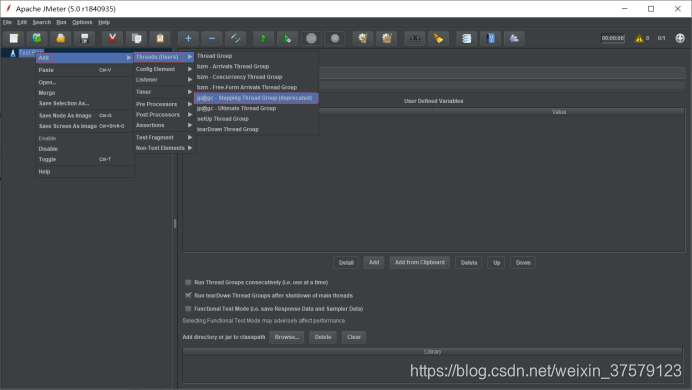Choose Thread Group from submenu
Image resolution: width=692 pixels, height=390 pixels.
click(x=256, y=56)
